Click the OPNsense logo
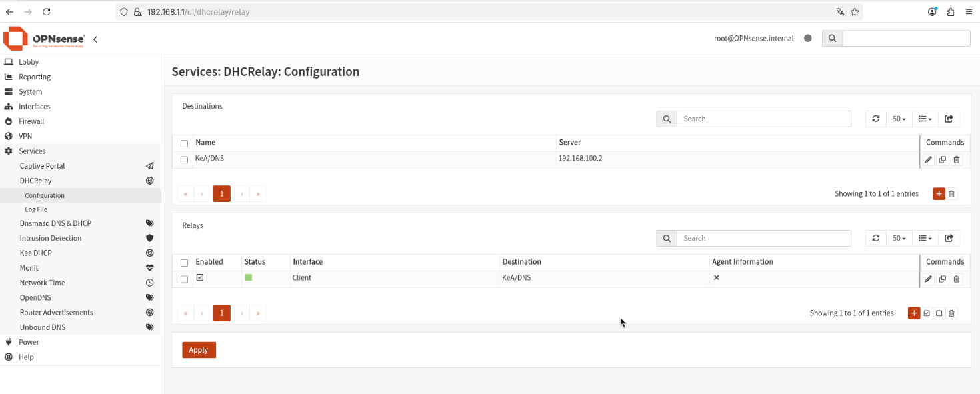Viewport: 980px width, 394px height. point(44,39)
